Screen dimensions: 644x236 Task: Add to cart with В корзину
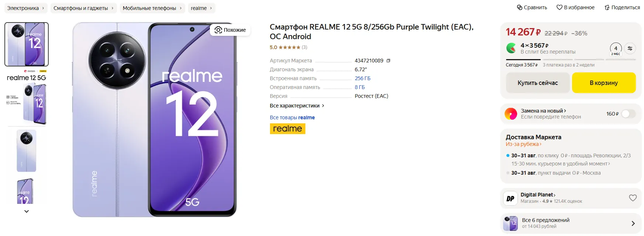point(603,83)
